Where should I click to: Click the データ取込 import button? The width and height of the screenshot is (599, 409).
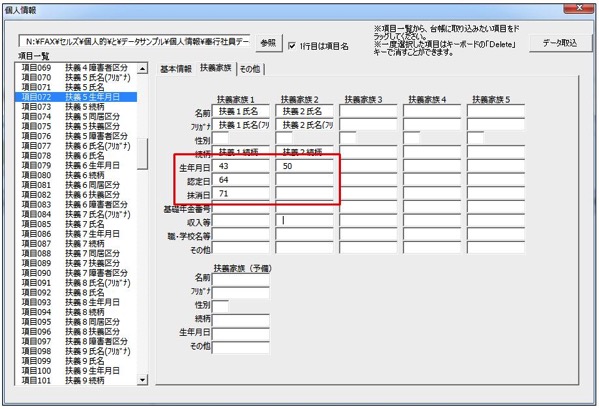[560, 43]
